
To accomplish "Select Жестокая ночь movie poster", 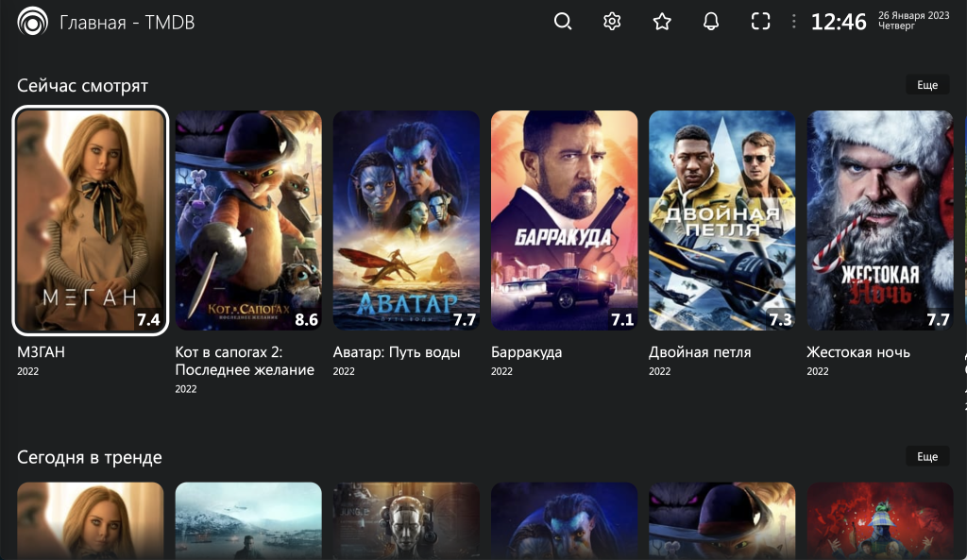I will pos(879,220).
